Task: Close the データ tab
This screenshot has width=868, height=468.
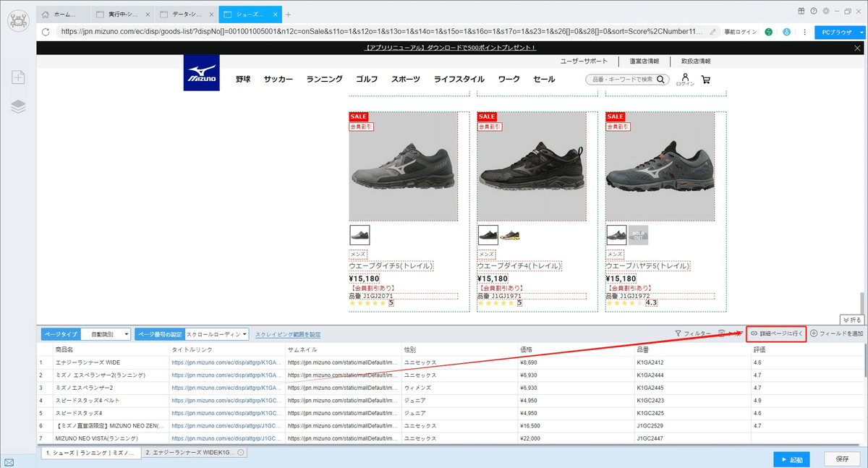Action: pyautogui.click(x=210, y=14)
